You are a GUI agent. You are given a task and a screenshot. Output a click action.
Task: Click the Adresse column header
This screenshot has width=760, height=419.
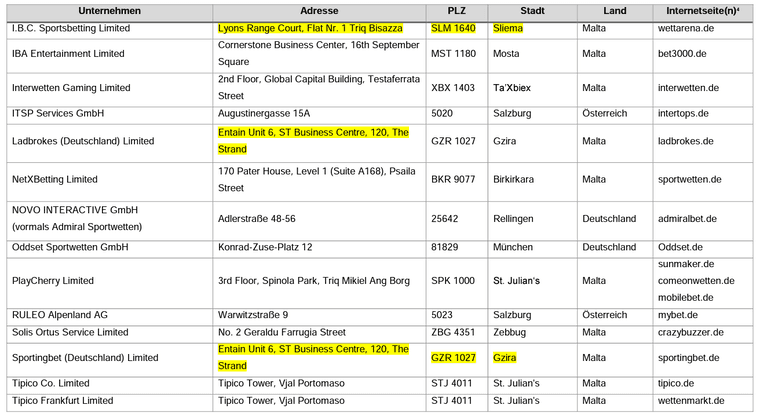pyautogui.click(x=319, y=11)
